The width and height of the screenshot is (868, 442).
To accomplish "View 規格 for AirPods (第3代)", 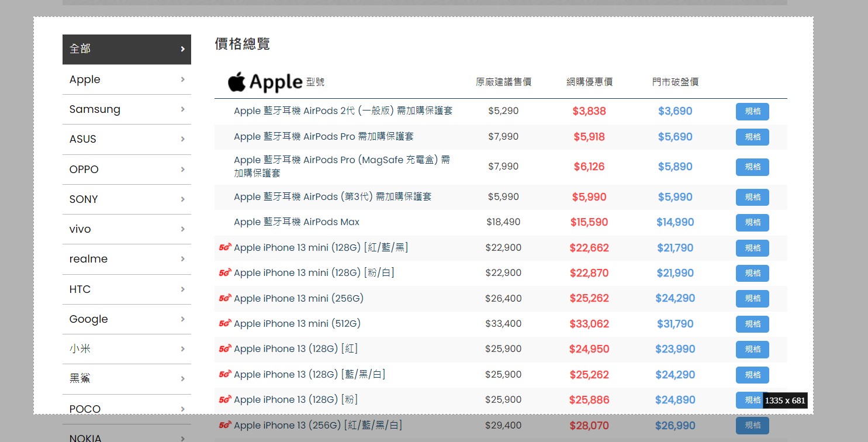I will point(752,198).
